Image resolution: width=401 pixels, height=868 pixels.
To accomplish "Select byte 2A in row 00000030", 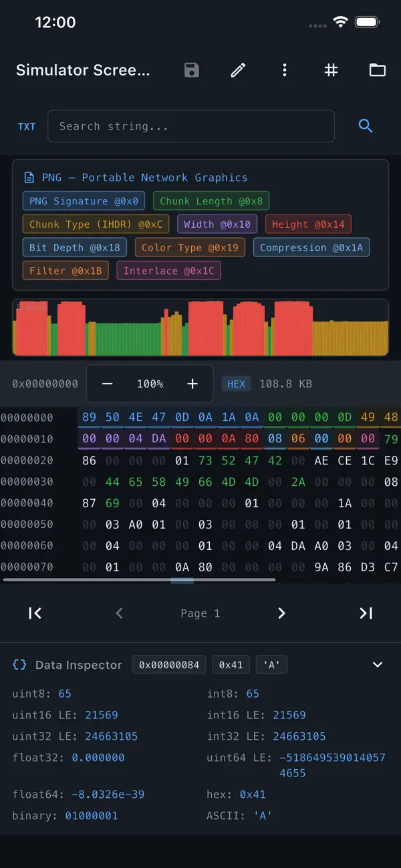I will (298, 482).
